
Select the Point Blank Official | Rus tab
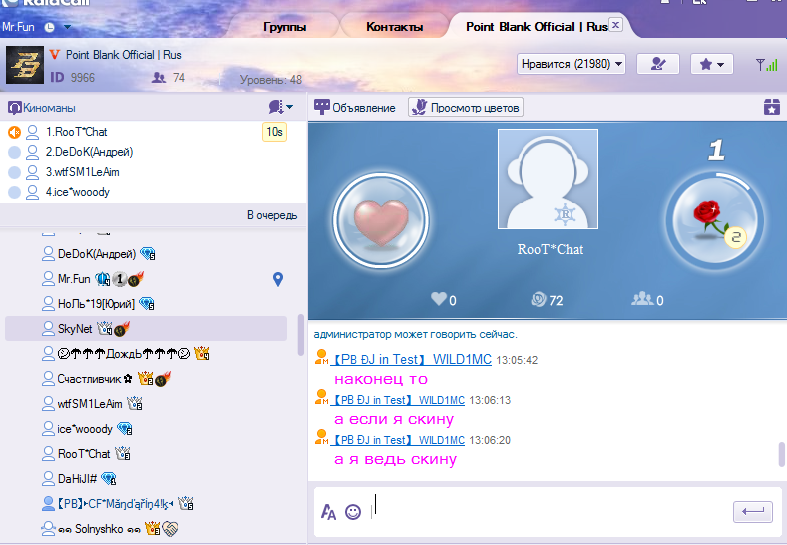click(x=536, y=27)
